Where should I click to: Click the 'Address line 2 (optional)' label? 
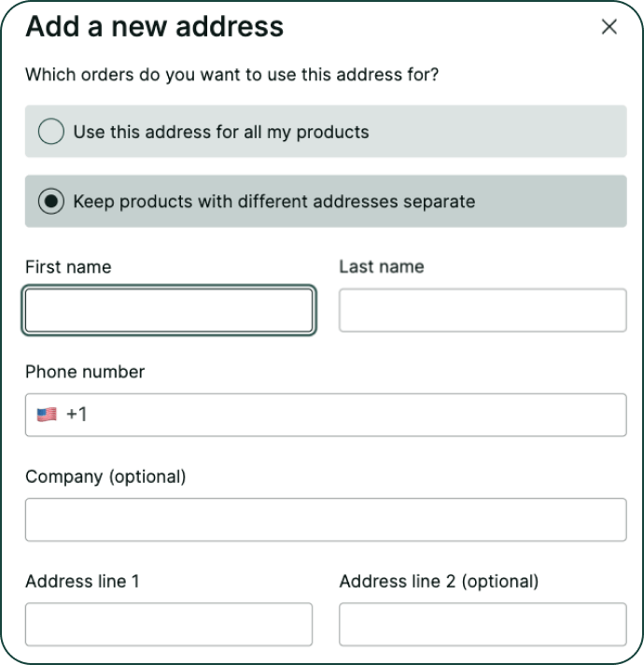439,581
